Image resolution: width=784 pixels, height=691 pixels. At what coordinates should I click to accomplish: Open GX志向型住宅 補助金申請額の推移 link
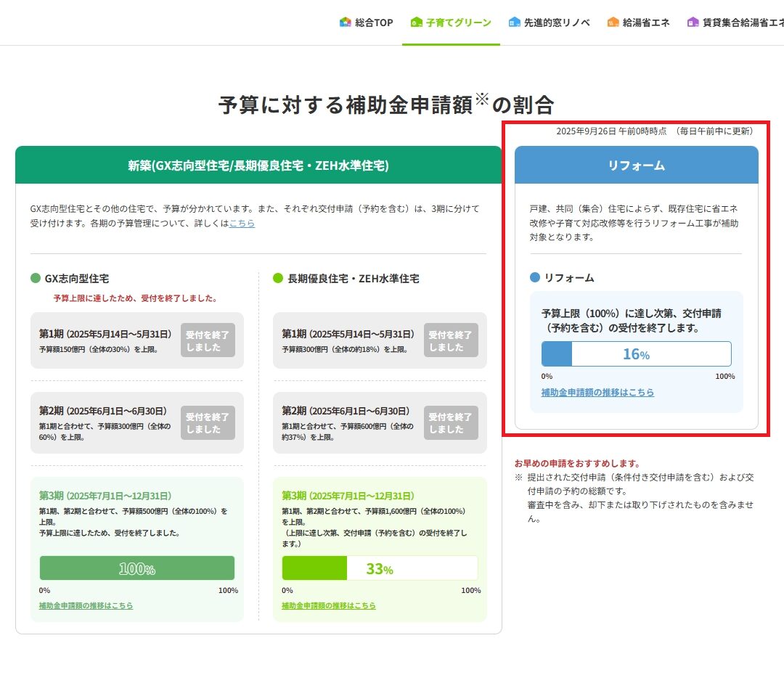(86, 605)
